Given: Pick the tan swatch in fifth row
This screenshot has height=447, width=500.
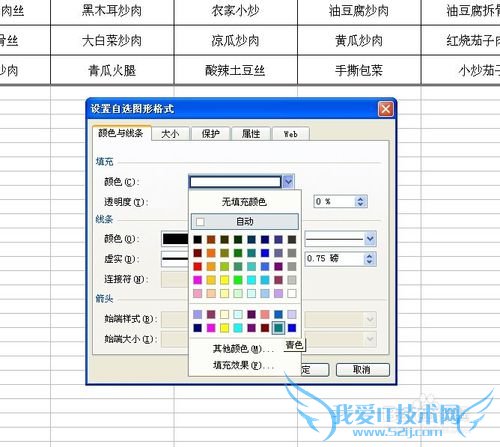Looking at the screenshot, I should 211,293.
